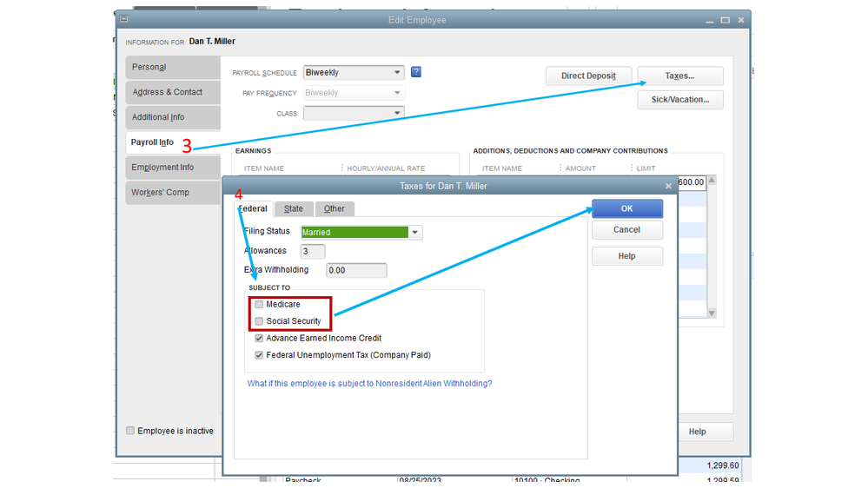868x488 pixels.
Task: Uncheck Advance Earned Income Credit
Action: point(259,338)
